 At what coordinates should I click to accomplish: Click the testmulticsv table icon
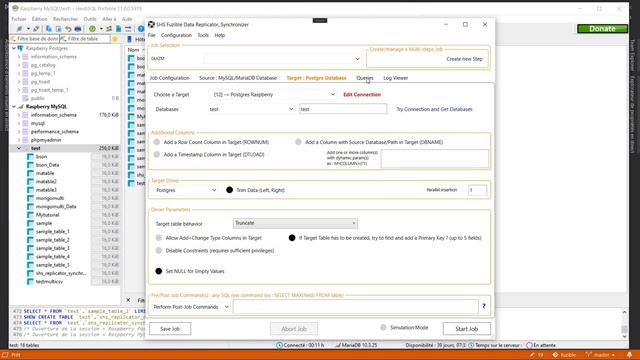[x=30, y=282]
